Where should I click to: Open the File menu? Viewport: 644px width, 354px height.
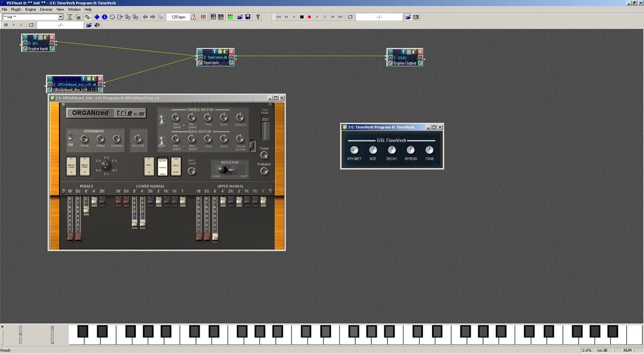(x=4, y=9)
